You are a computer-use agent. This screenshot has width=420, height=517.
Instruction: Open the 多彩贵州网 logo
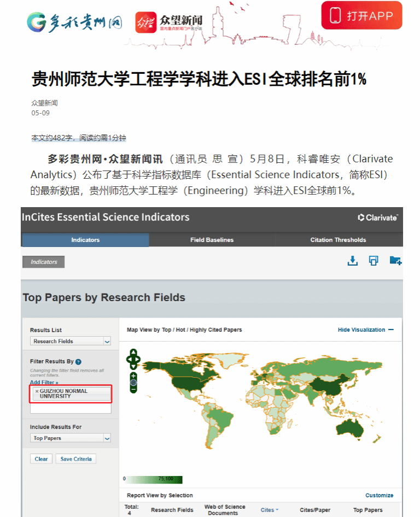tap(74, 22)
